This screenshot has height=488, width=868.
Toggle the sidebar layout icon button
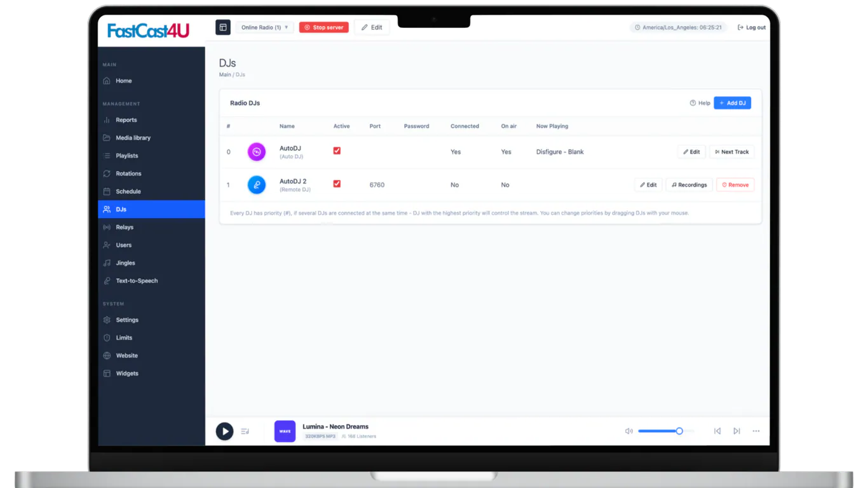pos(223,27)
